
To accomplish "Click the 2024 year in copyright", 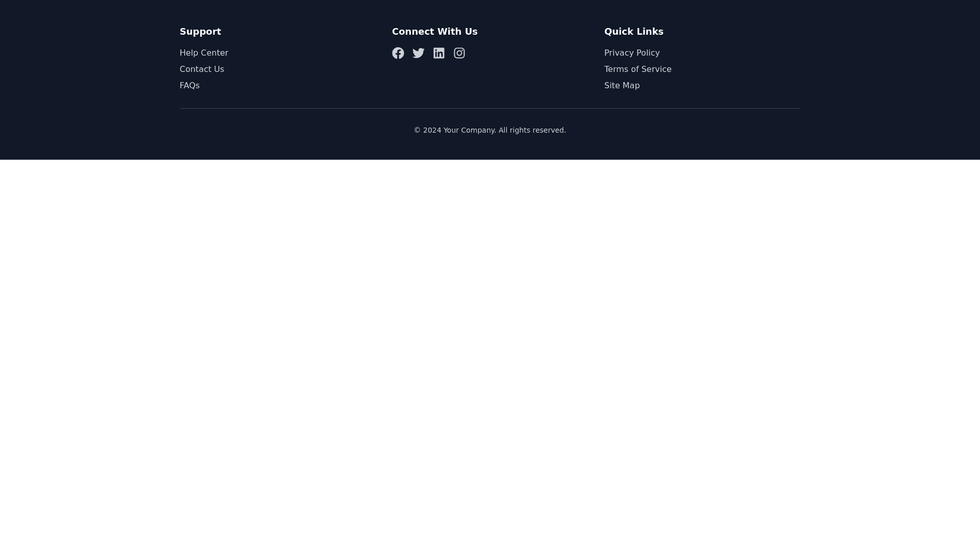I will pos(432,131).
